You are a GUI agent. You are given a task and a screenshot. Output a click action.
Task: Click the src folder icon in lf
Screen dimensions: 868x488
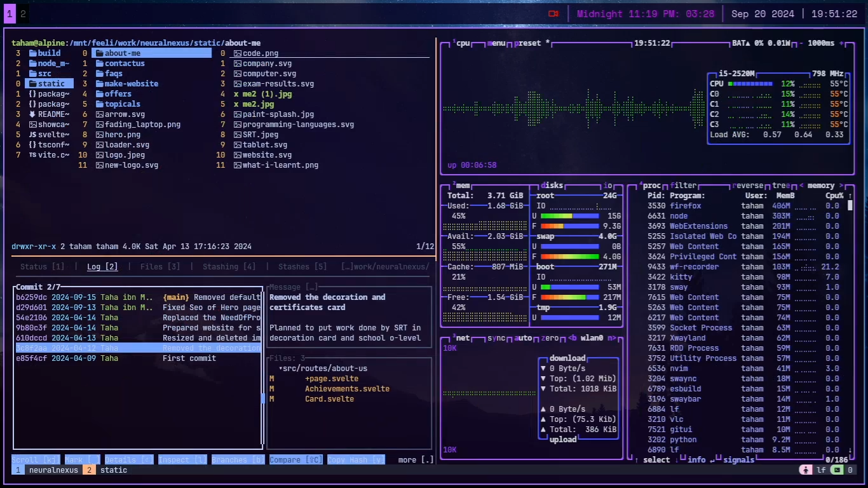click(x=32, y=74)
